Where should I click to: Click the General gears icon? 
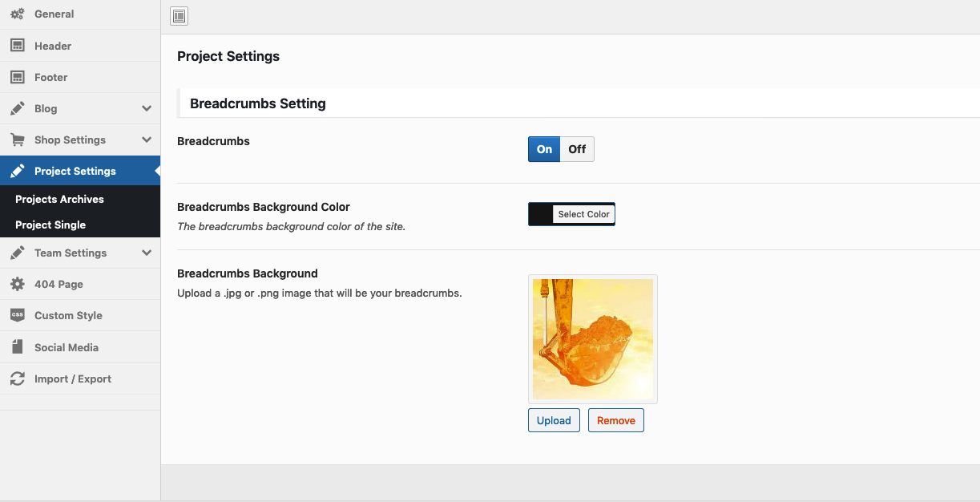[x=17, y=14]
